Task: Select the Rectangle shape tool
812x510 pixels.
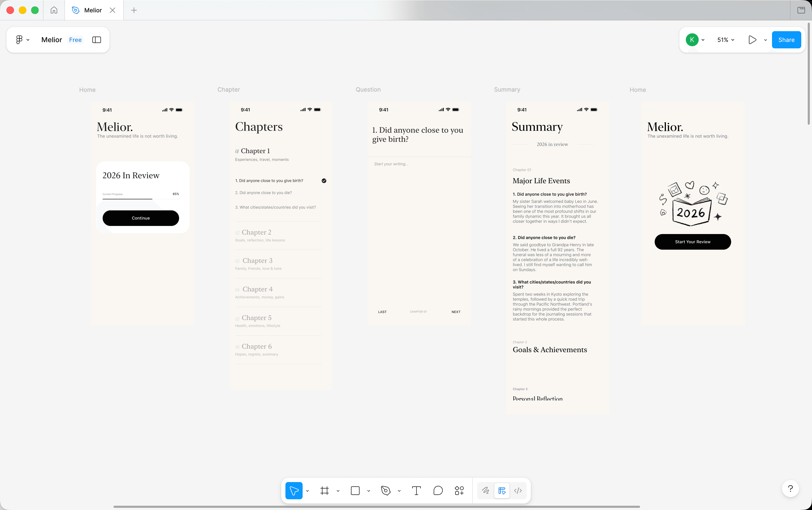Action: point(355,490)
